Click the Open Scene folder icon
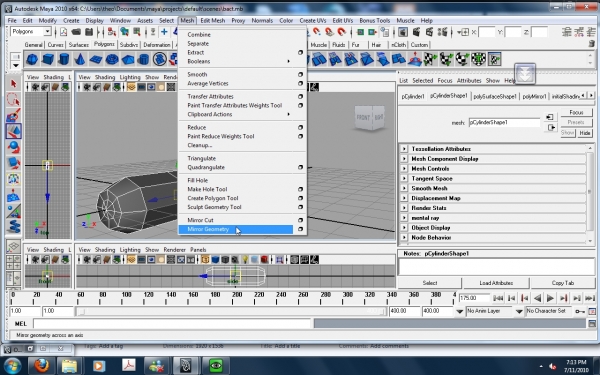 pos(76,32)
